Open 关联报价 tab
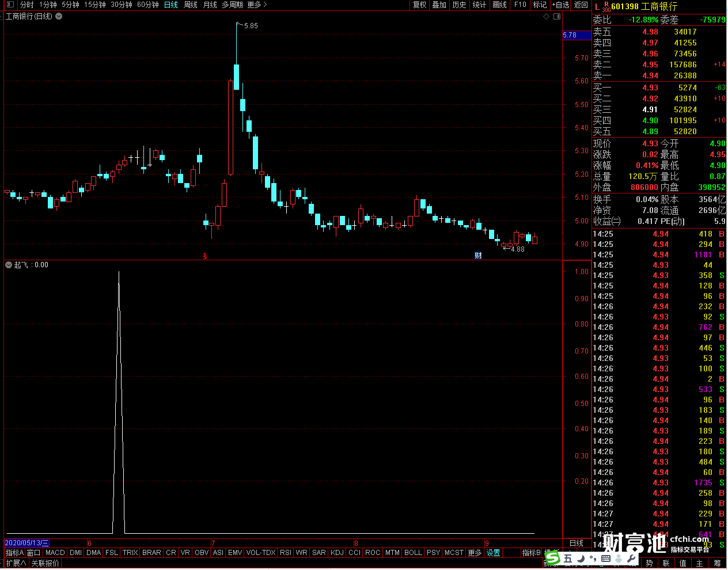 (x=45, y=563)
